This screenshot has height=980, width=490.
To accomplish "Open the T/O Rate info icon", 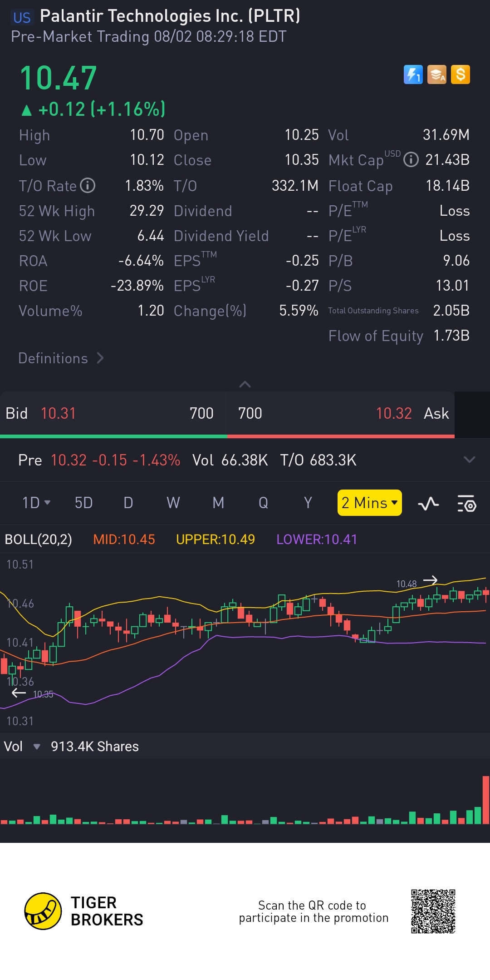I will pos(88,185).
